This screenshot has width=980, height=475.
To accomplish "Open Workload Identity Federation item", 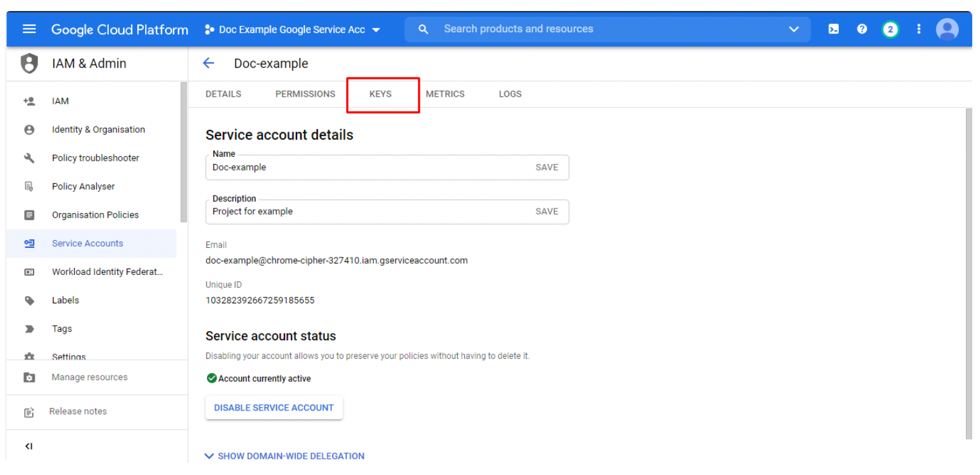I will 91,272.
